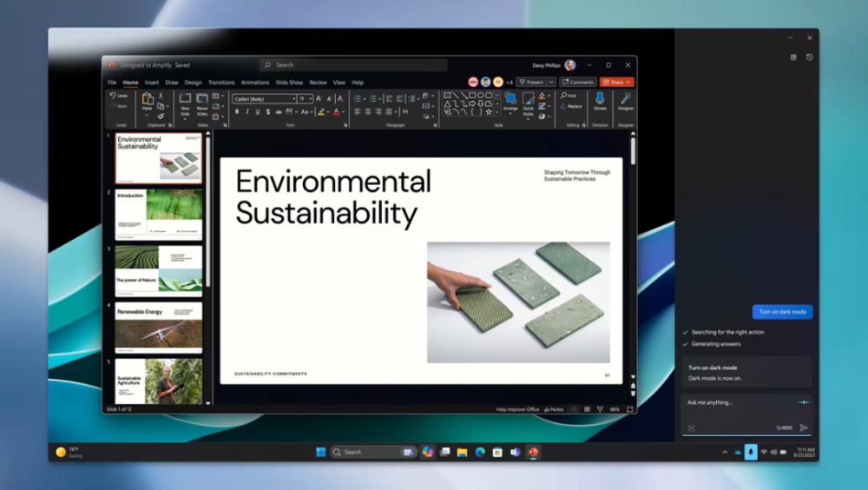Click the orange Share button
The height and width of the screenshot is (490, 868).
pyautogui.click(x=616, y=82)
